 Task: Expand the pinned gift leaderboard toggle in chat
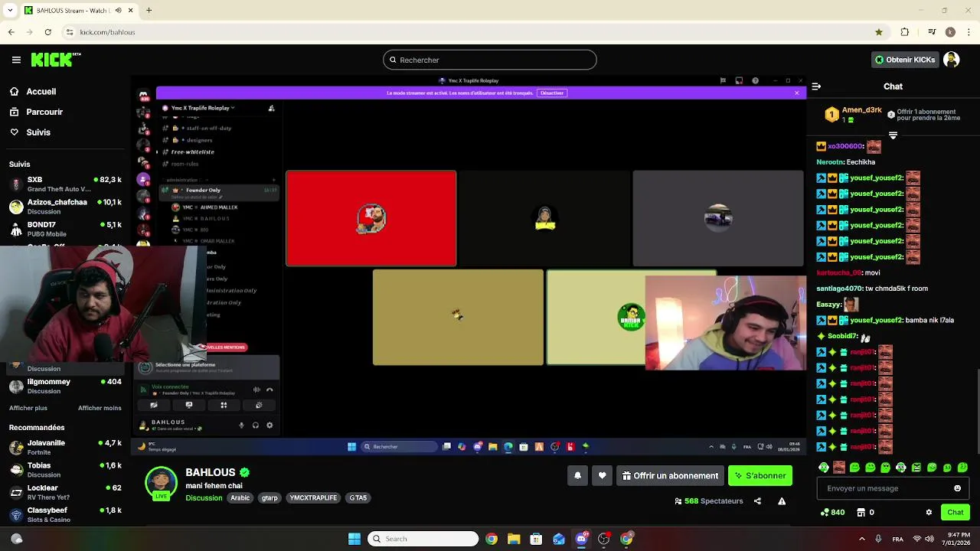pos(893,135)
